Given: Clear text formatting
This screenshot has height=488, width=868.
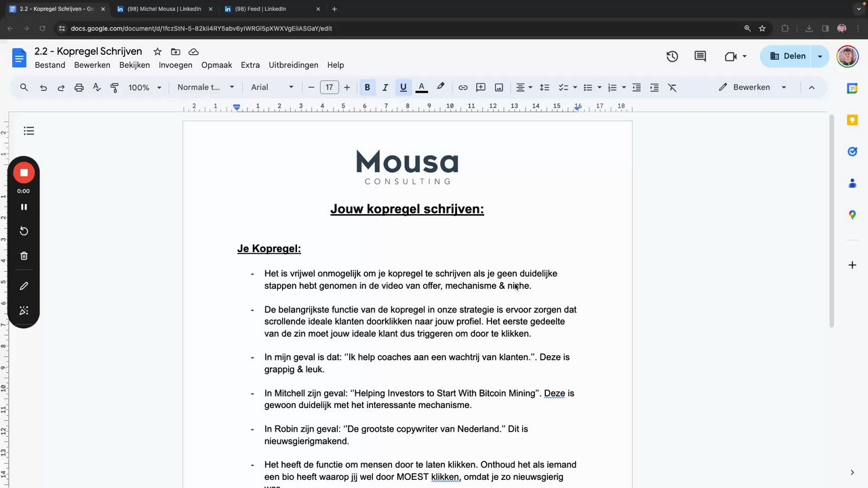Looking at the screenshot, I should (673, 87).
